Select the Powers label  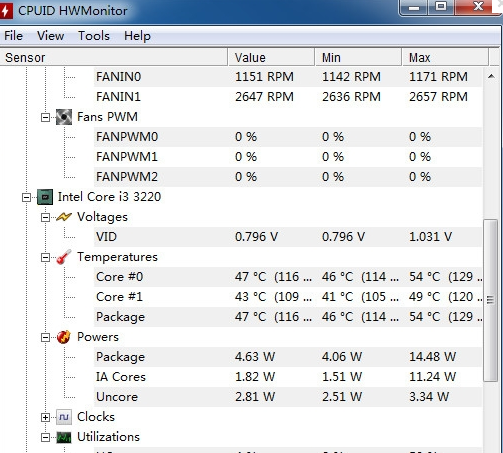98,337
